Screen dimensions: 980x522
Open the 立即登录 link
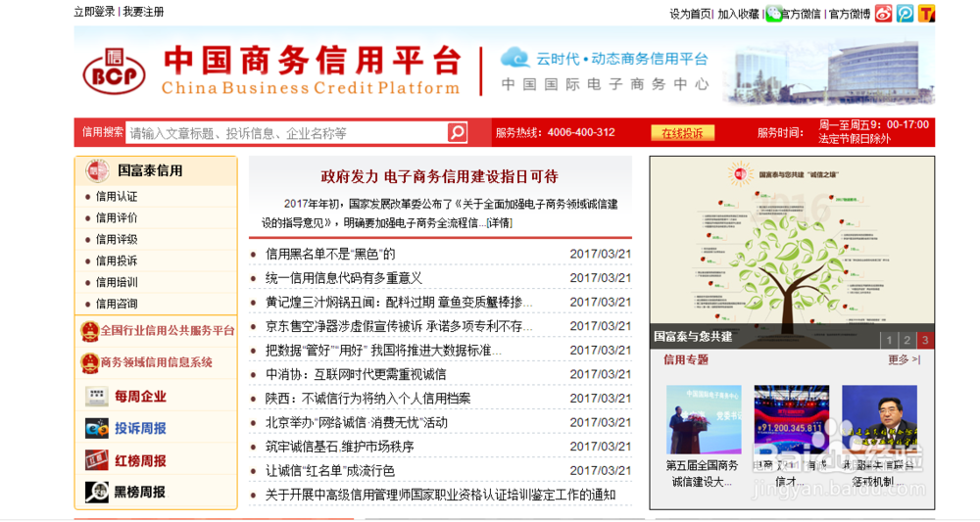[x=94, y=12]
